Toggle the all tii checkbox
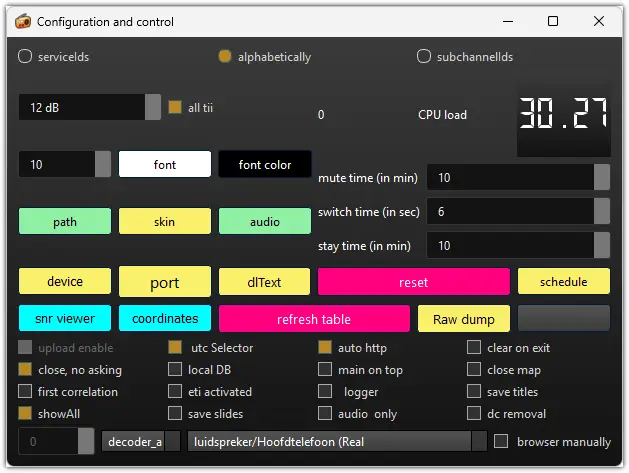Viewport: 629px width, 473px height. pyautogui.click(x=175, y=108)
